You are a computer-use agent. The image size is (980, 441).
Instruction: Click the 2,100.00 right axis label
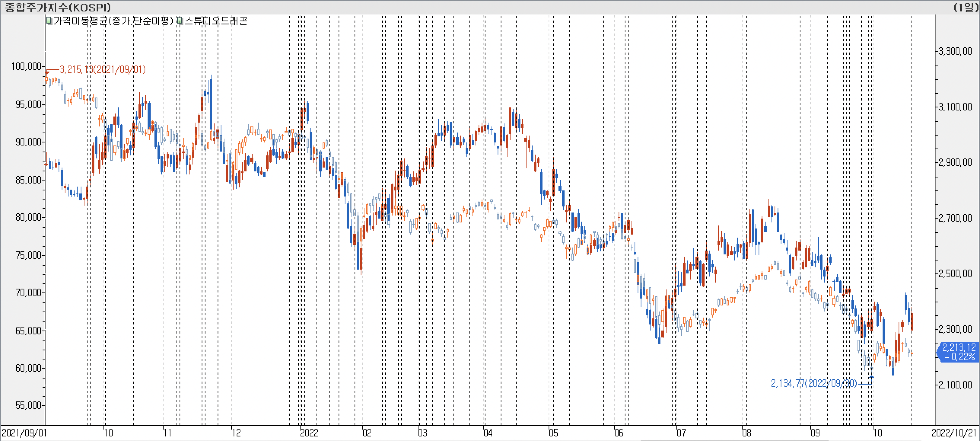coord(955,385)
